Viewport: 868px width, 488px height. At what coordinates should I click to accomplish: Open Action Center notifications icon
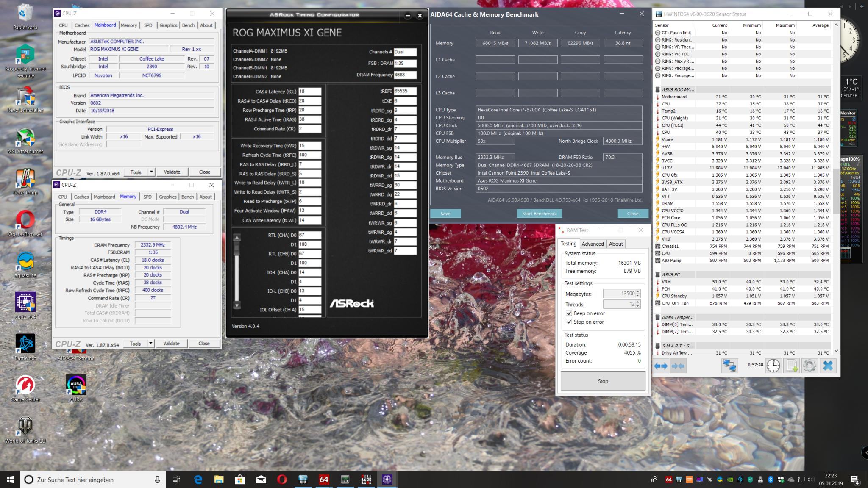coord(854,480)
